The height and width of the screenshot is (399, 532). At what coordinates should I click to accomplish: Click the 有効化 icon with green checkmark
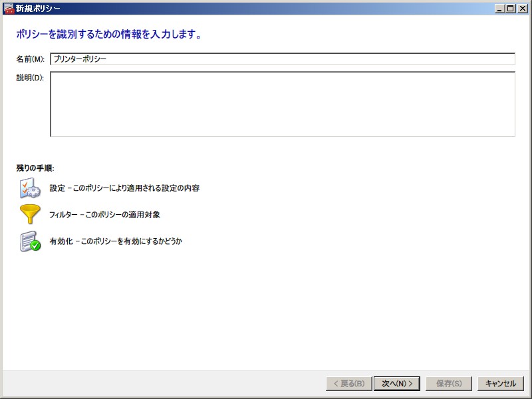tap(30, 241)
